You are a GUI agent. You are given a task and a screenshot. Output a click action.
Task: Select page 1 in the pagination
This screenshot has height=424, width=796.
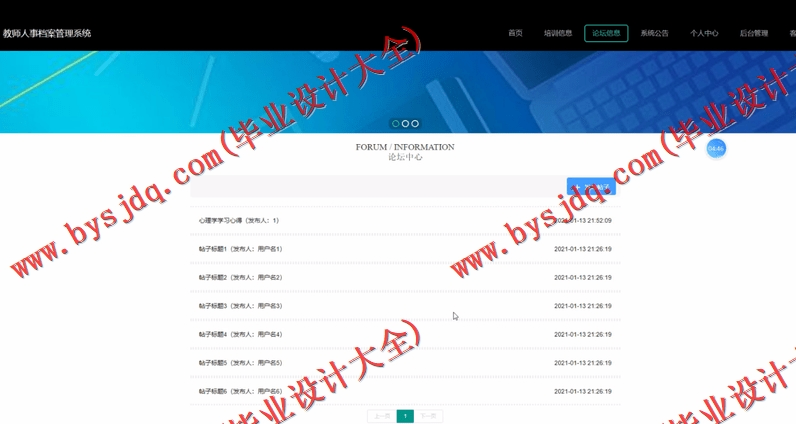click(405, 416)
